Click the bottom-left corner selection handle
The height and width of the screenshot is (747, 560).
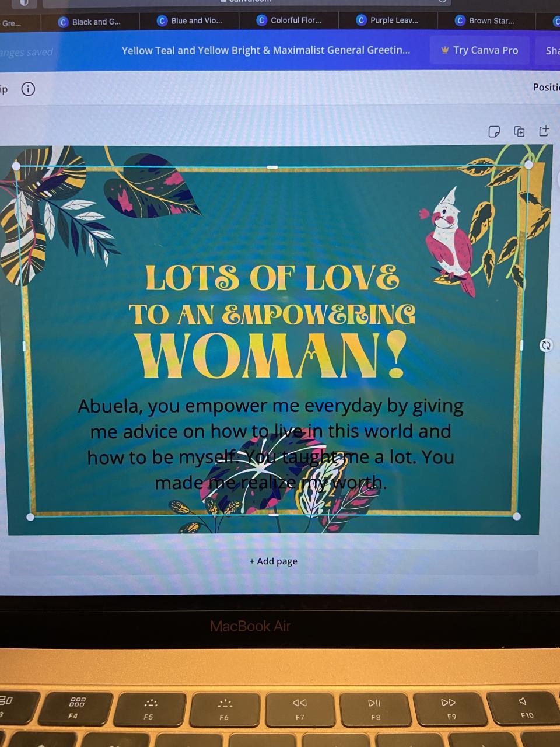pos(30,516)
